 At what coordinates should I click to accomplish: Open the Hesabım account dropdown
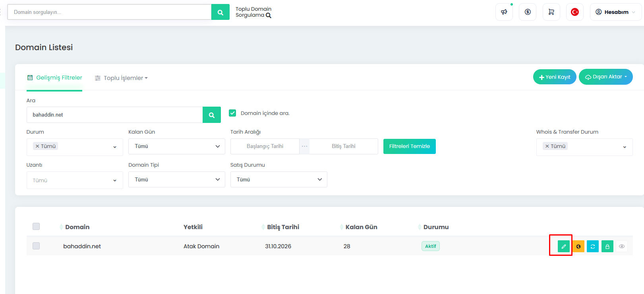click(615, 12)
